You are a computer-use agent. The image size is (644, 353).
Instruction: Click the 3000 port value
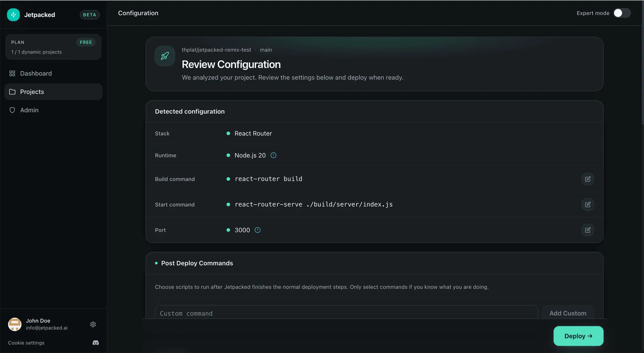click(x=242, y=230)
